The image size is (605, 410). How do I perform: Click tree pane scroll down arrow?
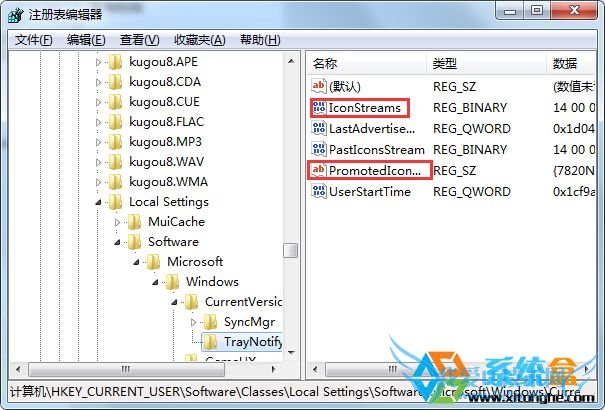291,353
